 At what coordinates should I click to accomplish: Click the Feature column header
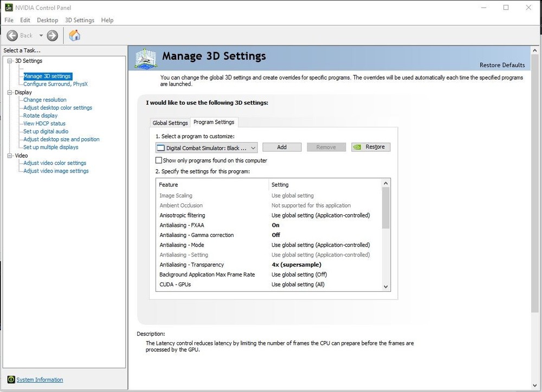tap(212, 184)
